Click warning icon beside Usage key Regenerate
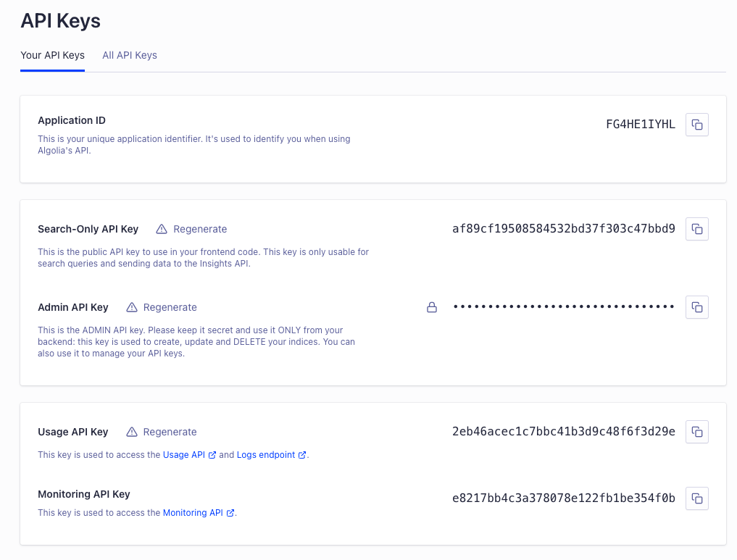Image resolution: width=737 pixels, height=560 pixels. (x=132, y=432)
